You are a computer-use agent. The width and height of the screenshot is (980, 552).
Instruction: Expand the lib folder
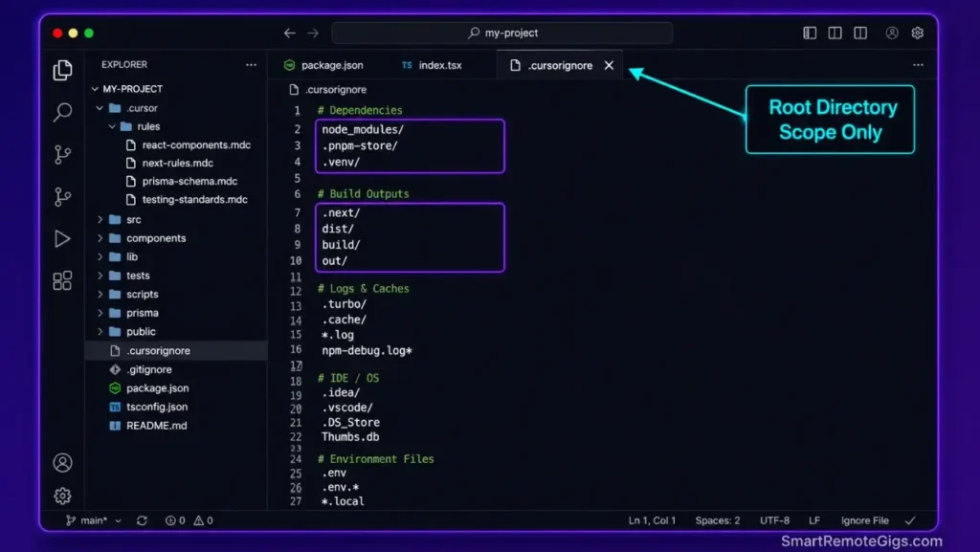coord(100,257)
